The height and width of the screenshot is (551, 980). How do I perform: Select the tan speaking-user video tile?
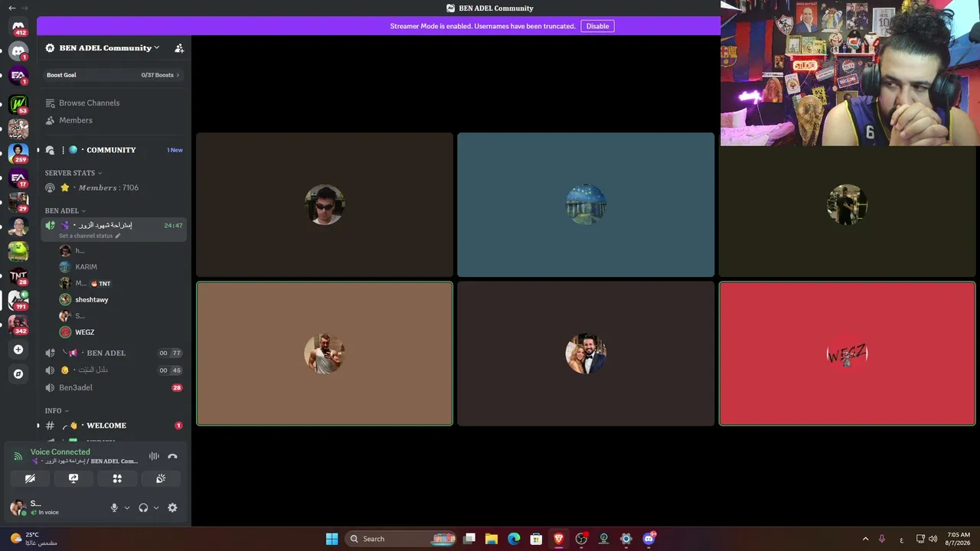(325, 354)
